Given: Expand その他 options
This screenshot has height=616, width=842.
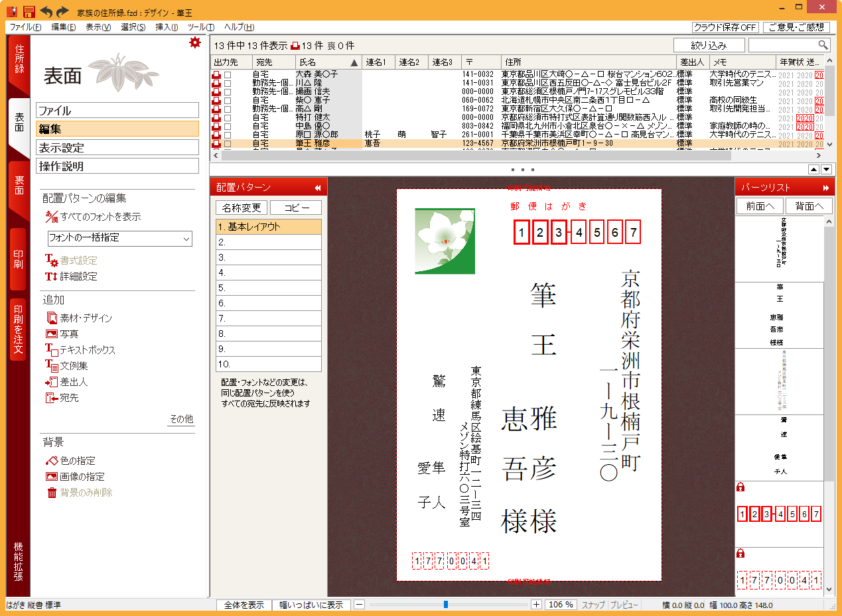Looking at the screenshot, I should click(x=181, y=419).
